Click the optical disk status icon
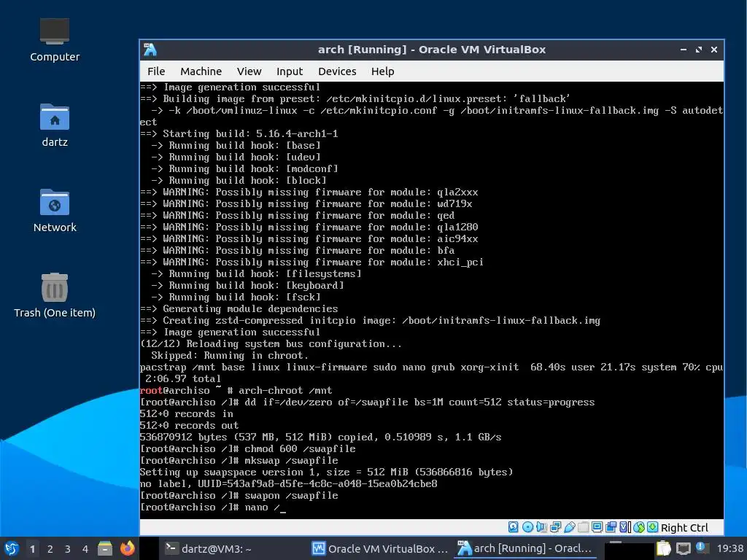This screenshot has width=747, height=560. coord(527,527)
